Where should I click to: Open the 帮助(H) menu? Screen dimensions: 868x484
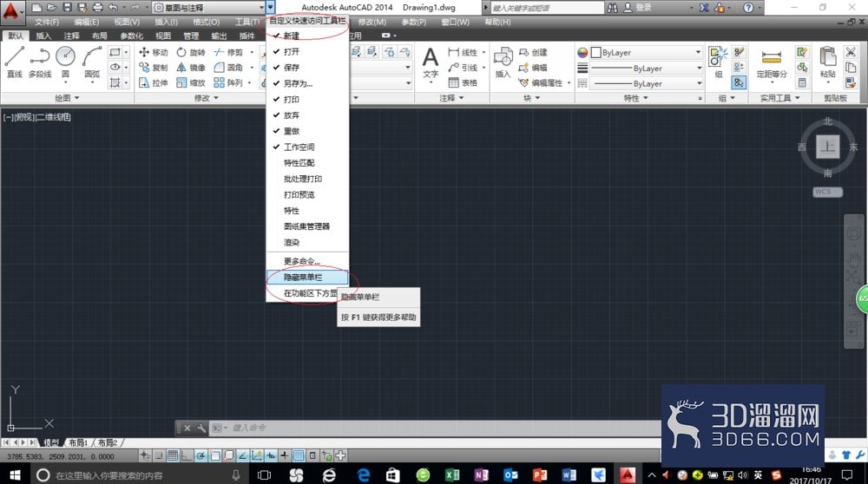tap(497, 23)
